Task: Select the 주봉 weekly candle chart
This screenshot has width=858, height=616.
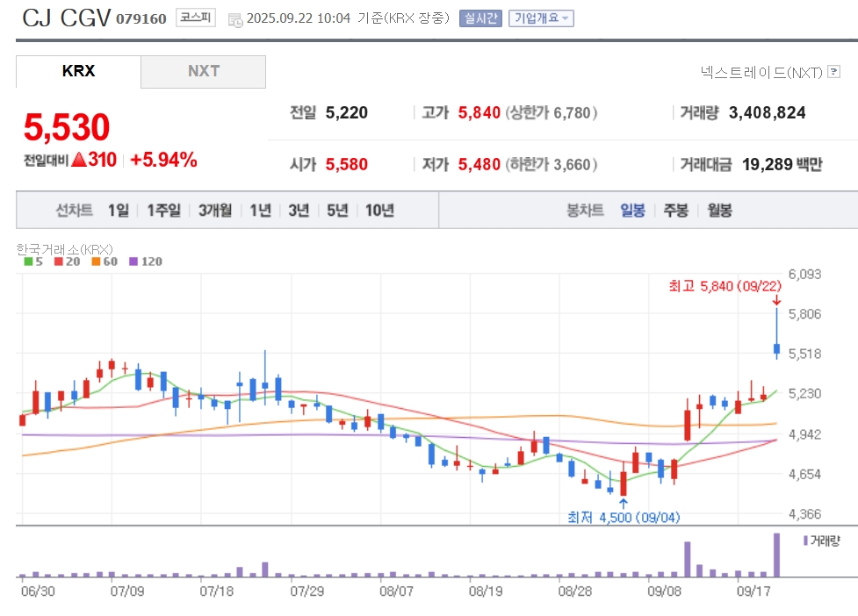Action: click(x=676, y=211)
